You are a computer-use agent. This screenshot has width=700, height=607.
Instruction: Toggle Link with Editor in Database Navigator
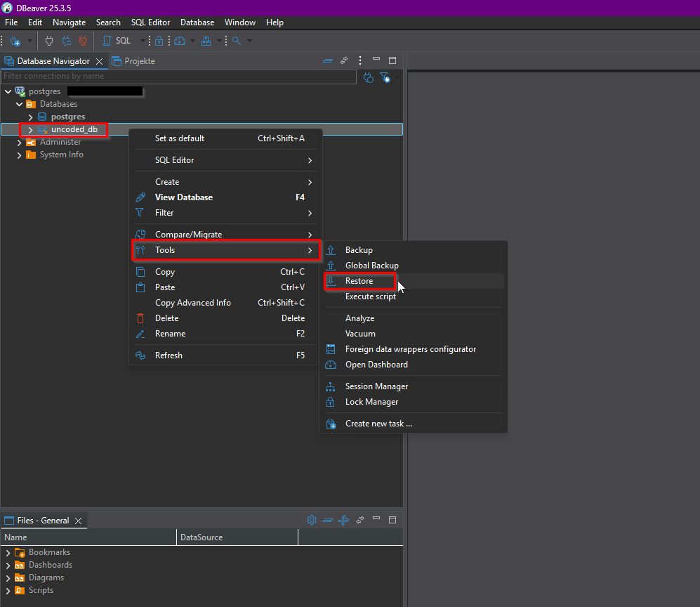pyautogui.click(x=344, y=61)
